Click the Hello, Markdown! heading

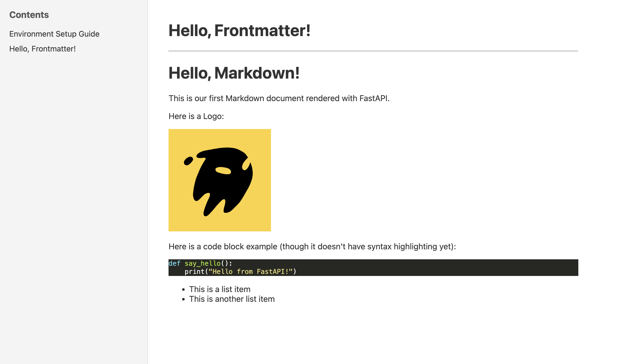pyautogui.click(x=234, y=73)
